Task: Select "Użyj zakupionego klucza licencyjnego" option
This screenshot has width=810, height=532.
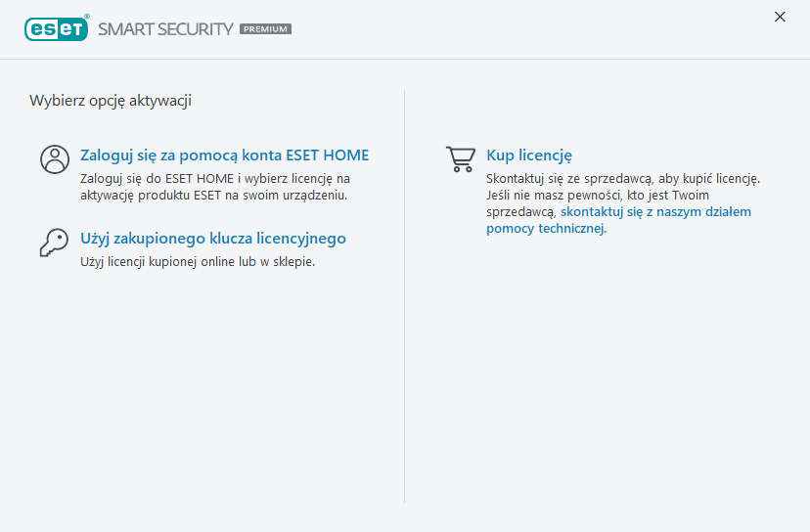Action: pyautogui.click(x=212, y=239)
